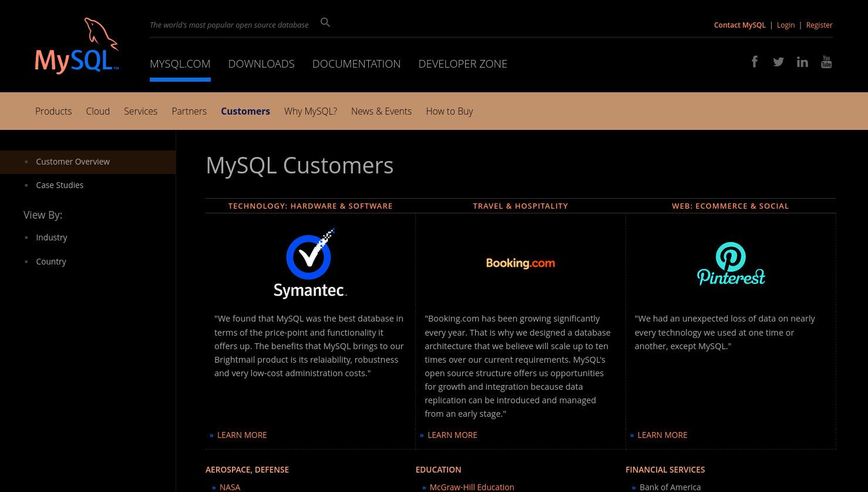Screen dimensions: 868x492
Task: Click the Register link
Action: point(819,25)
